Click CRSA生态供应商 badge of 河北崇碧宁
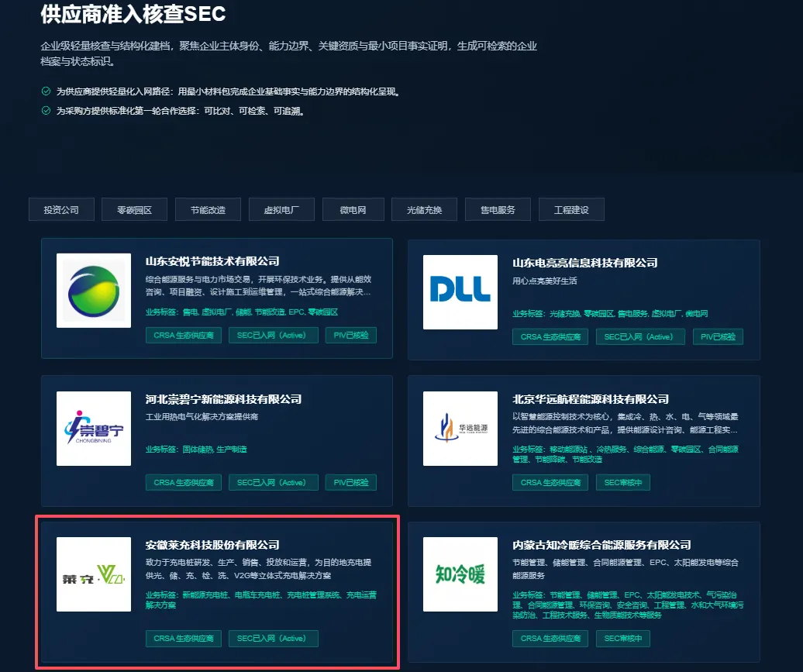The image size is (803, 672). [x=184, y=482]
